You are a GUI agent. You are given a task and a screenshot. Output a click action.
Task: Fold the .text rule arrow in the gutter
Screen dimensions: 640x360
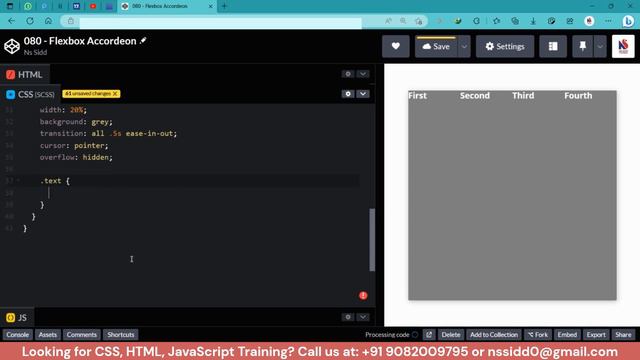[x=18, y=180]
